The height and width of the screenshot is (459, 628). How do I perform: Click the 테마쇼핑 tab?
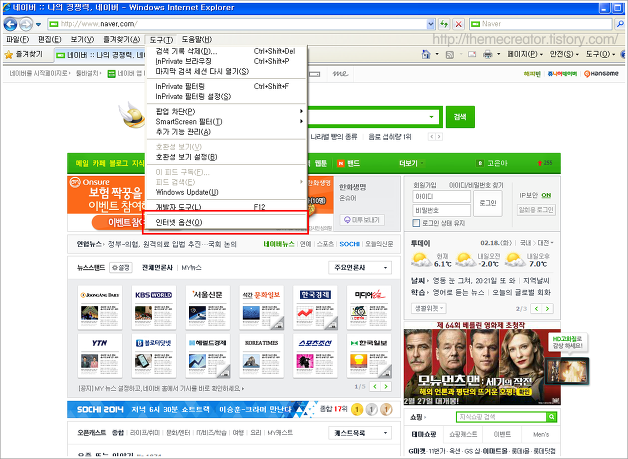pyautogui.click(x=424, y=434)
